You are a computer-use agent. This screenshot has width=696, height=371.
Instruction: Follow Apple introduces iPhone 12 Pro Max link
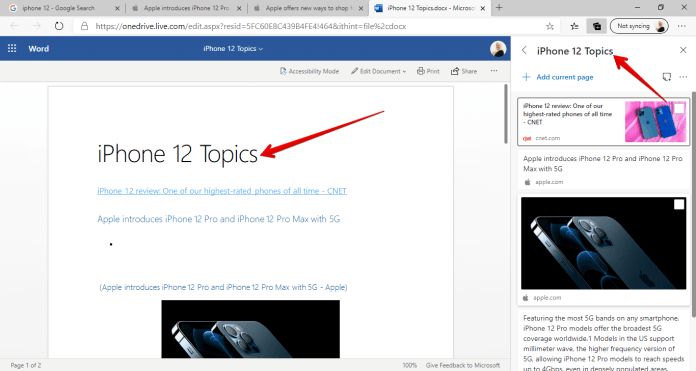click(218, 219)
